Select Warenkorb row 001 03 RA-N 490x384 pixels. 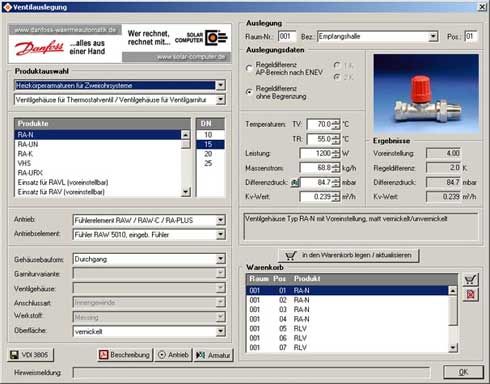coord(347,310)
